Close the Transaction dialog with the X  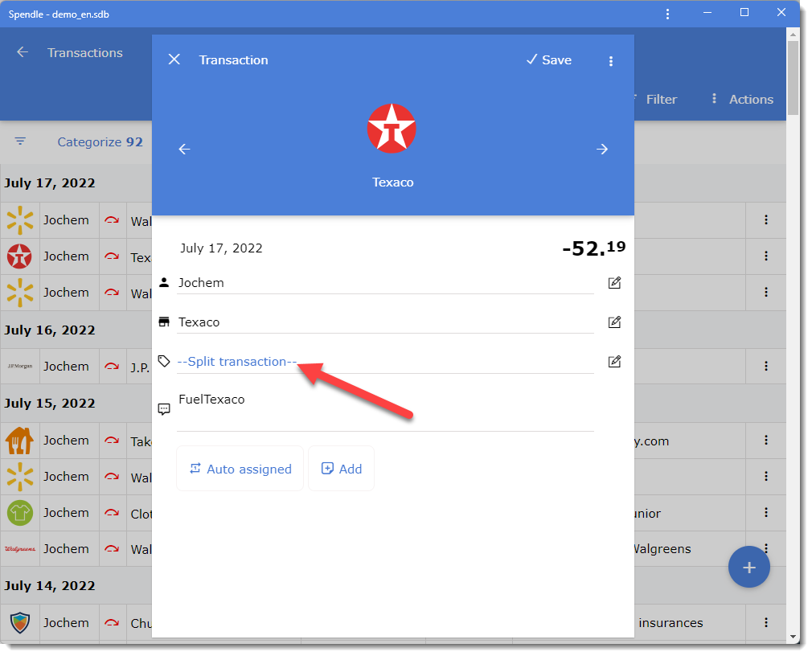pos(174,59)
